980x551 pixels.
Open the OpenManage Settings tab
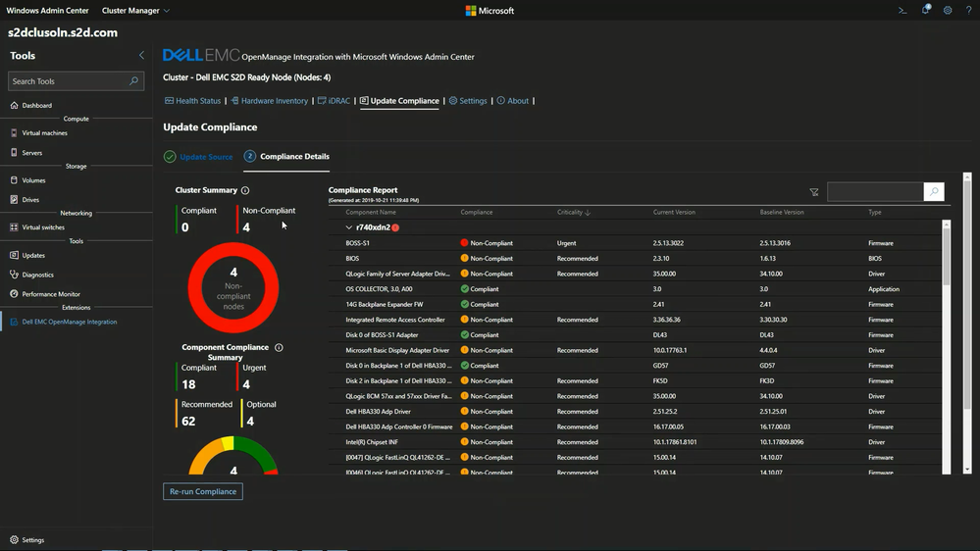click(x=468, y=101)
